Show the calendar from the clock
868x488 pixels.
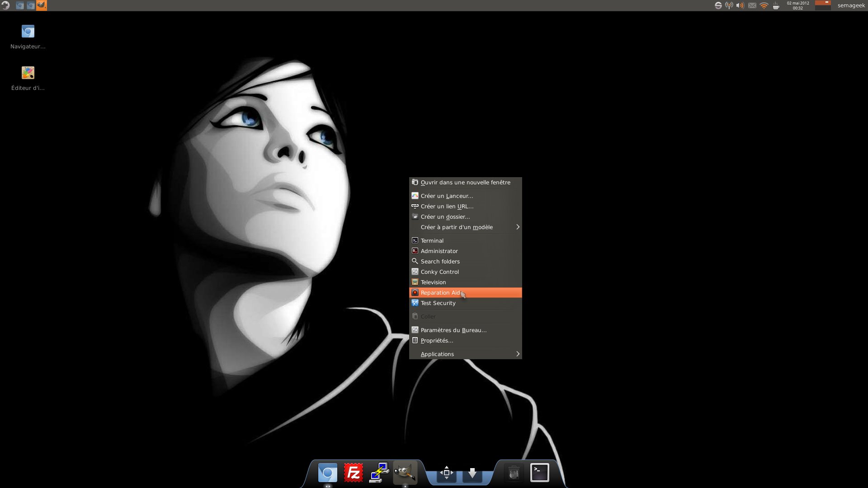798,5
